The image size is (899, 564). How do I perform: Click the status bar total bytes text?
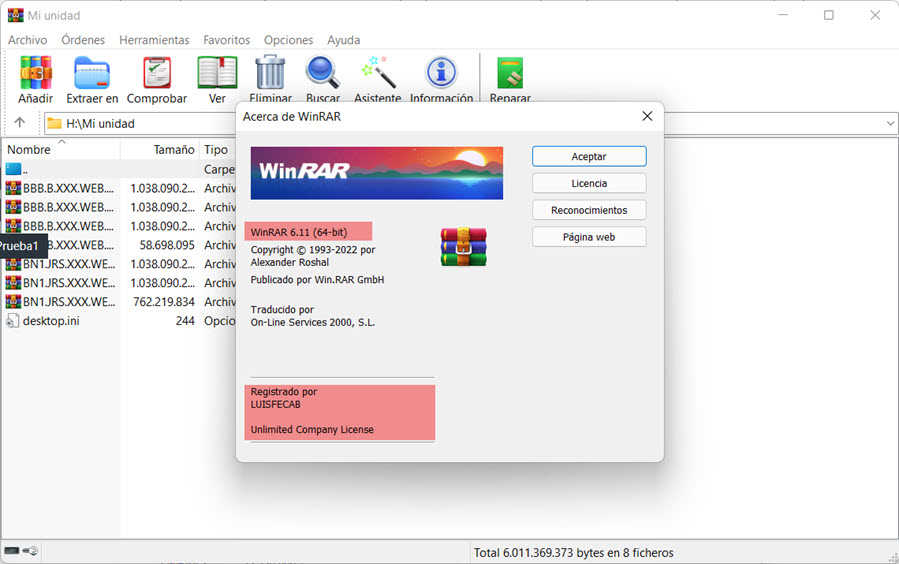pyautogui.click(x=573, y=553)
